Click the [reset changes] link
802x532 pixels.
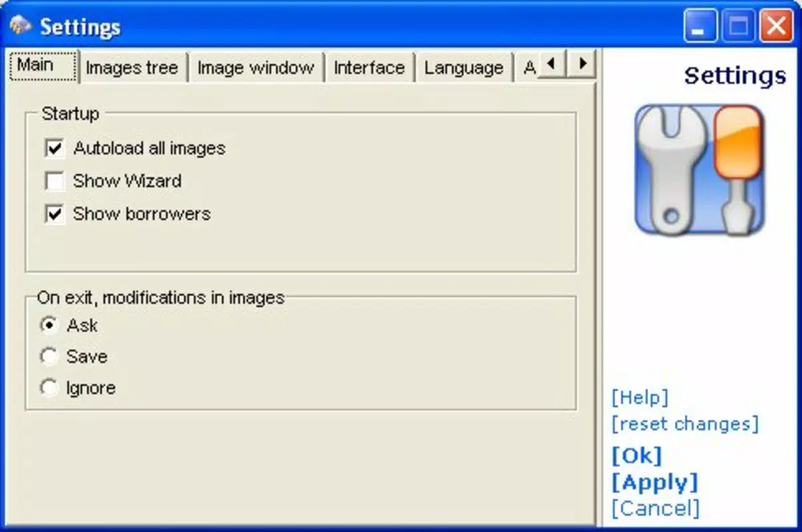point(685,424)
